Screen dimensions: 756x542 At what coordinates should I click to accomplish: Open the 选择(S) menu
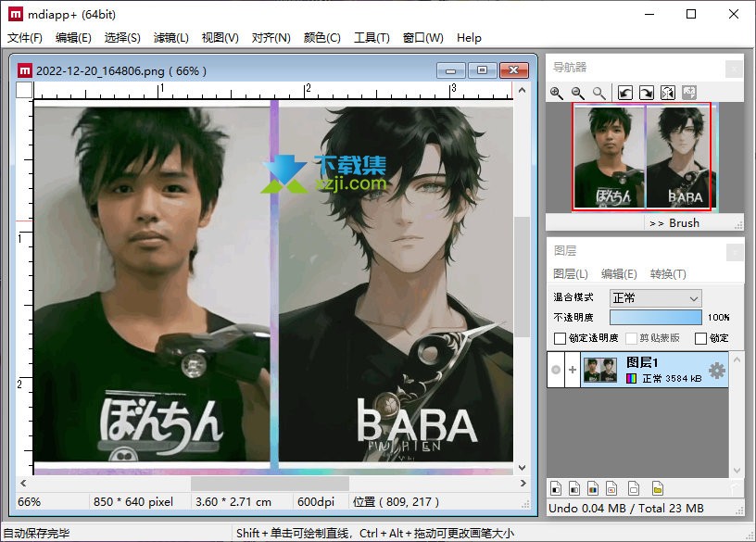coord(122,38)
